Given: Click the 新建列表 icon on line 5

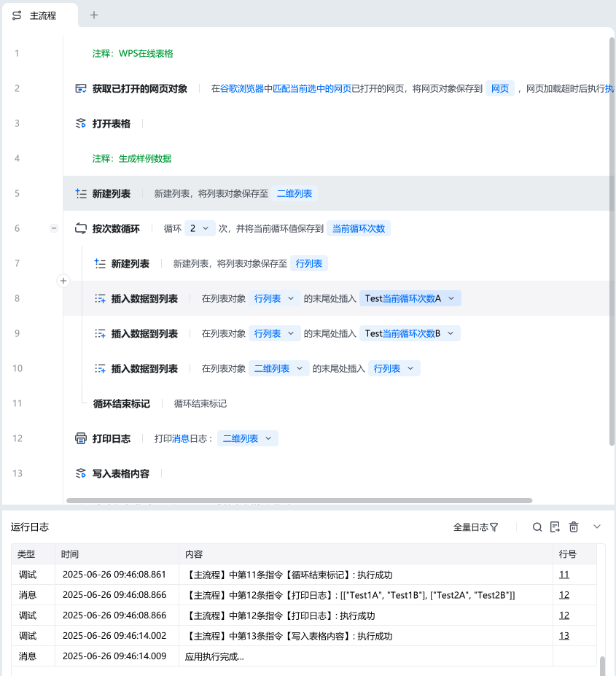Looking at the screenshot, I should 81,193.
